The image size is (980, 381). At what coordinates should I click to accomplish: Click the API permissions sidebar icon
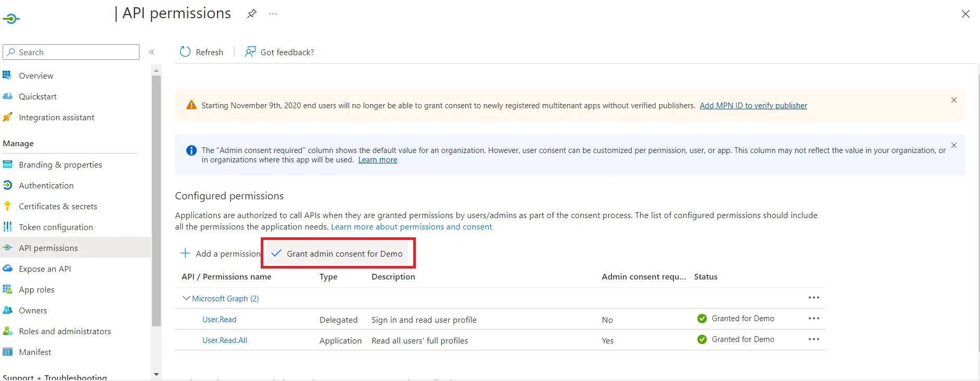coord(7,248)
